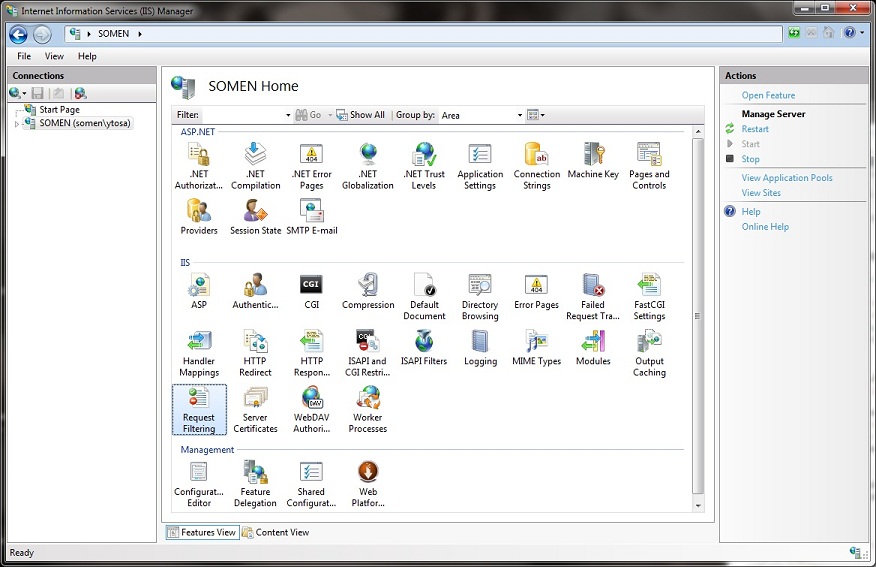Click the features list vertical scrollbar
The height and width of the screenshot is (567, 876).
click(x=698, y=318)
